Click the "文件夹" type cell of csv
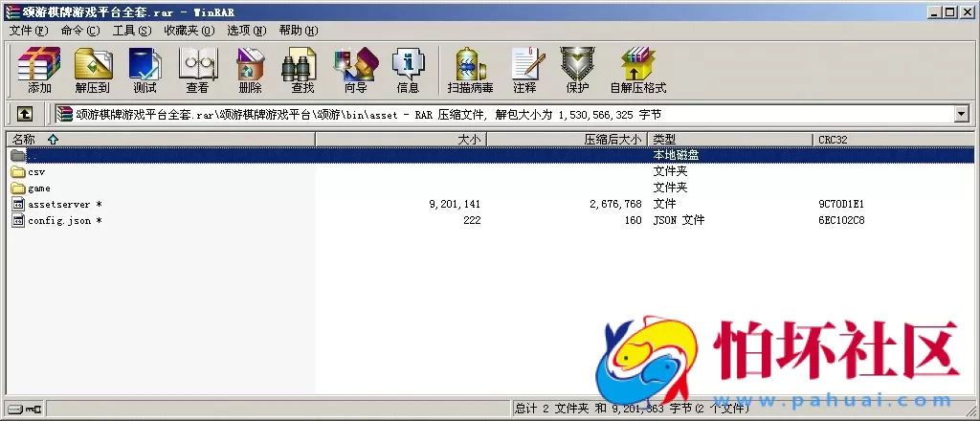Image resolution: width=980 pixels, height=421 pixels. click(x=670, y=172)
